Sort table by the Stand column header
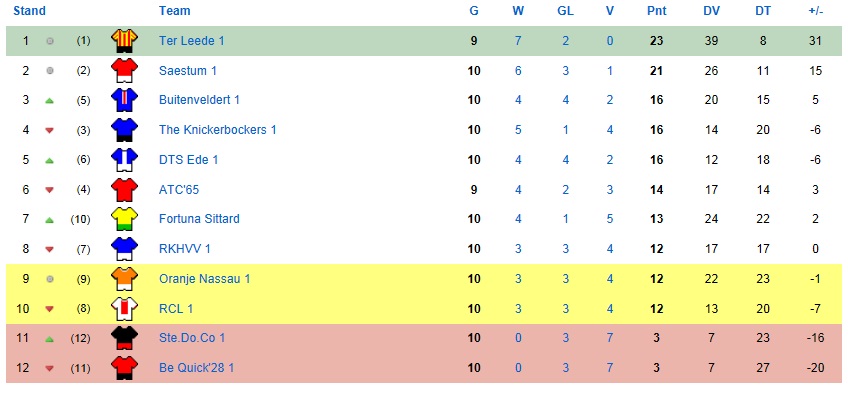This screenshot has height=394, width=848. [29, 11]
